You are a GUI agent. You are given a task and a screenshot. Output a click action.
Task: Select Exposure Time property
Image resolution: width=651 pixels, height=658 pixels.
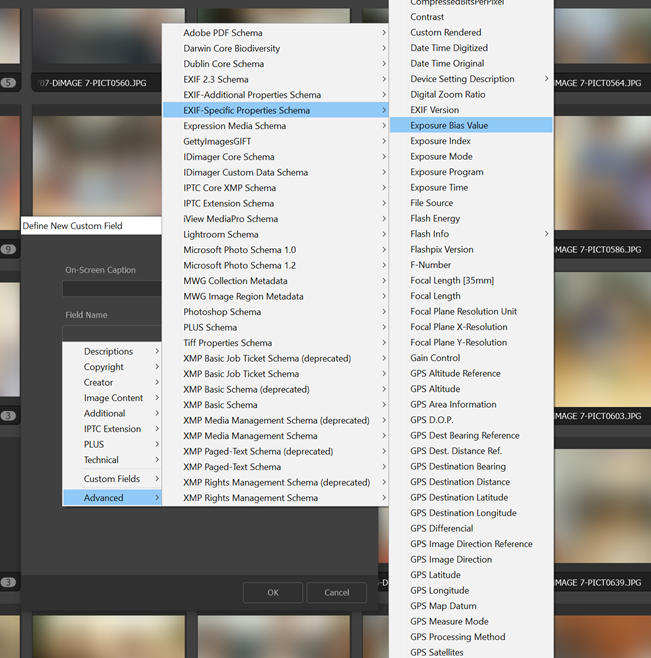pos(471,188)
